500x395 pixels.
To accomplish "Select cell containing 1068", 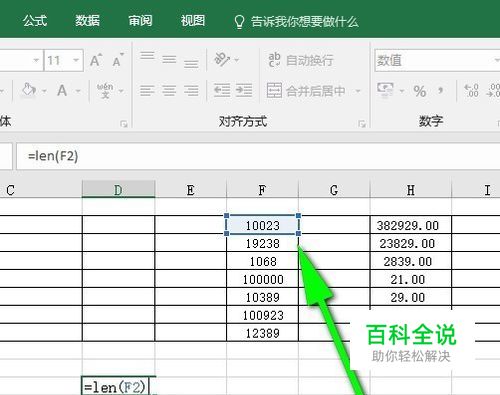I will (x=262, y=261).
